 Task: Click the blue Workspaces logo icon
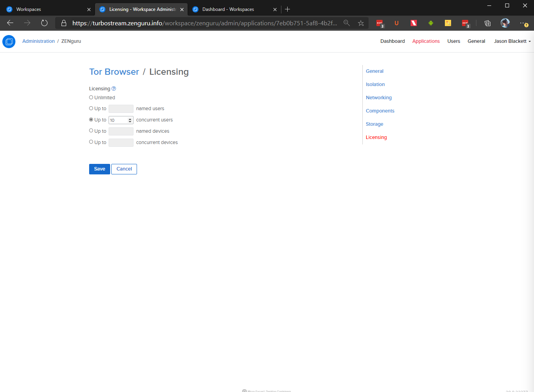click(9, 41)
